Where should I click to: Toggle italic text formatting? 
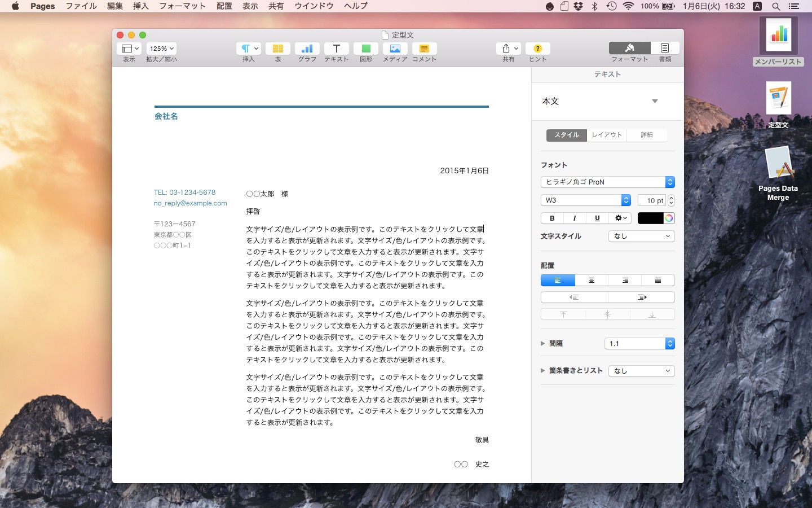pyautogui.click(x=575, y=218)
